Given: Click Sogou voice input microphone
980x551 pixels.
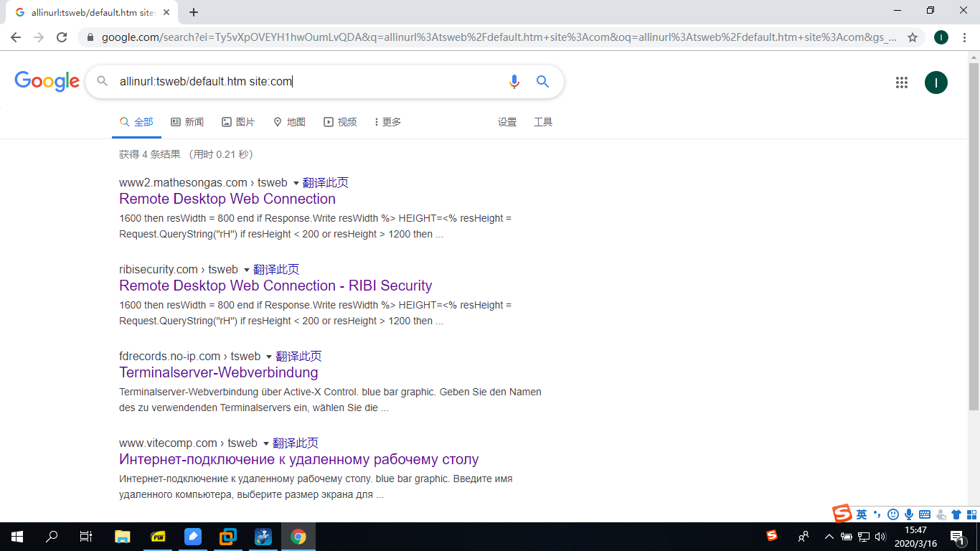Looking at the screenshot, I should [x=909, y=514].
